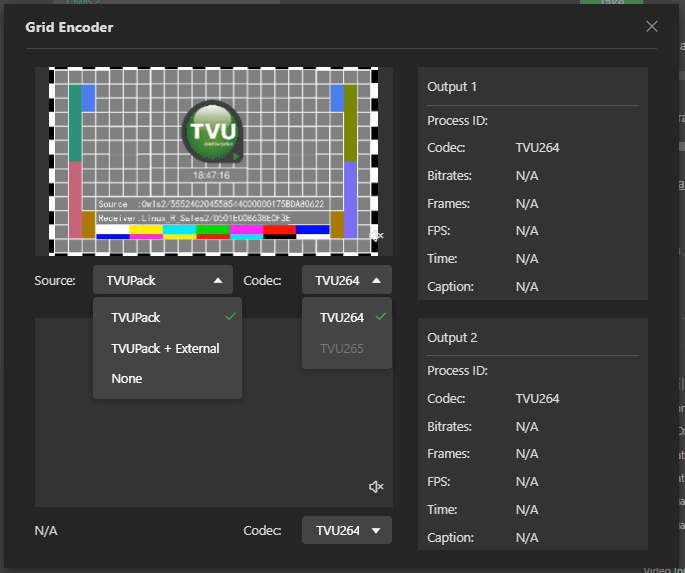685x573 pixels.
Task: Click Output 2 Bitrates value N/A
Action: [527, 427]
